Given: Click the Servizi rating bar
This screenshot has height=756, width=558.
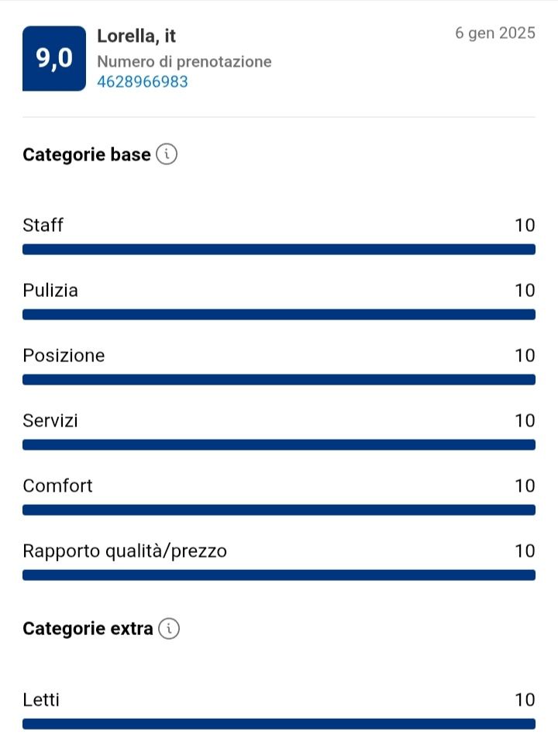Looking at the screenshot, I should coord(279,445).
